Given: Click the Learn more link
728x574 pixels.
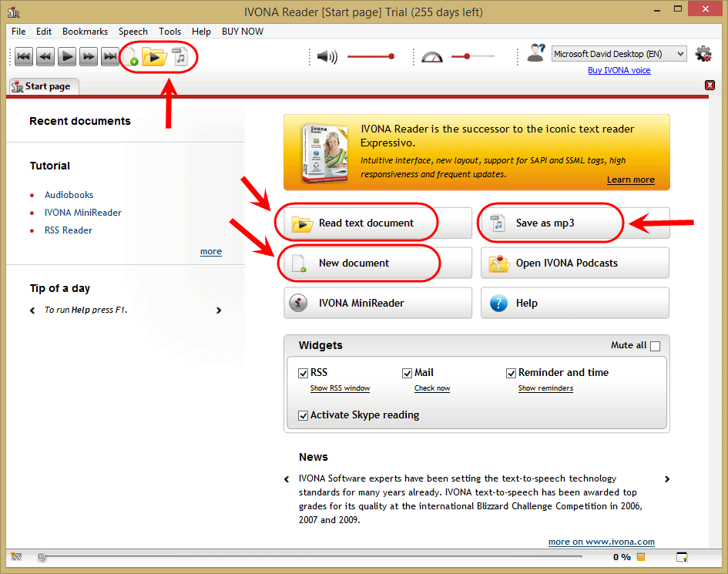Looking at the screenshot, I should point(630,180).
